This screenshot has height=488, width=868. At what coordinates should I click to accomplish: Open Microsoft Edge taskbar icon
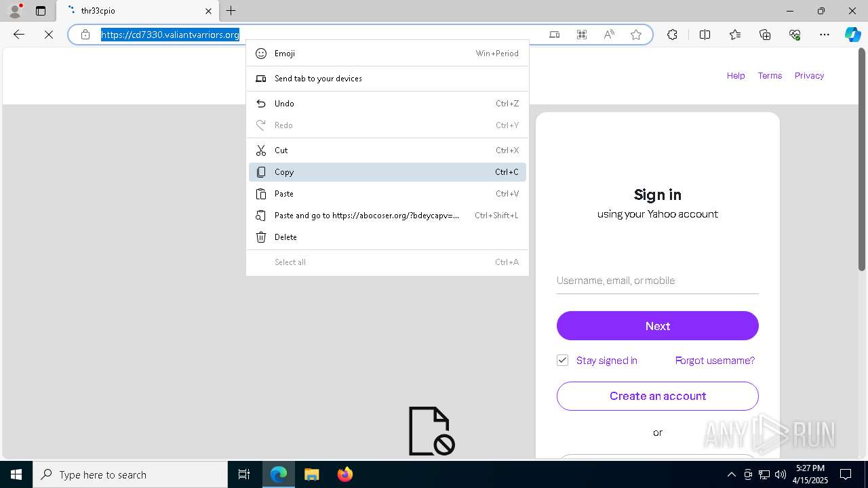point(279,474)
